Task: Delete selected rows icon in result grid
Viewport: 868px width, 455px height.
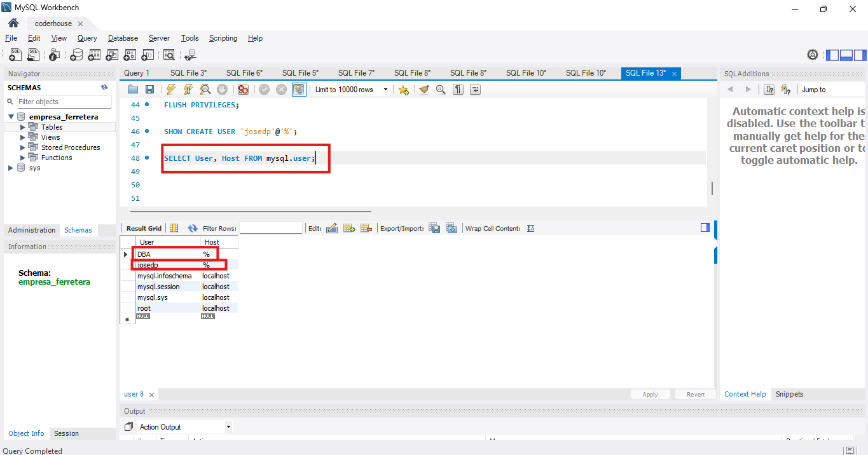Action: (x=366, y=228)
